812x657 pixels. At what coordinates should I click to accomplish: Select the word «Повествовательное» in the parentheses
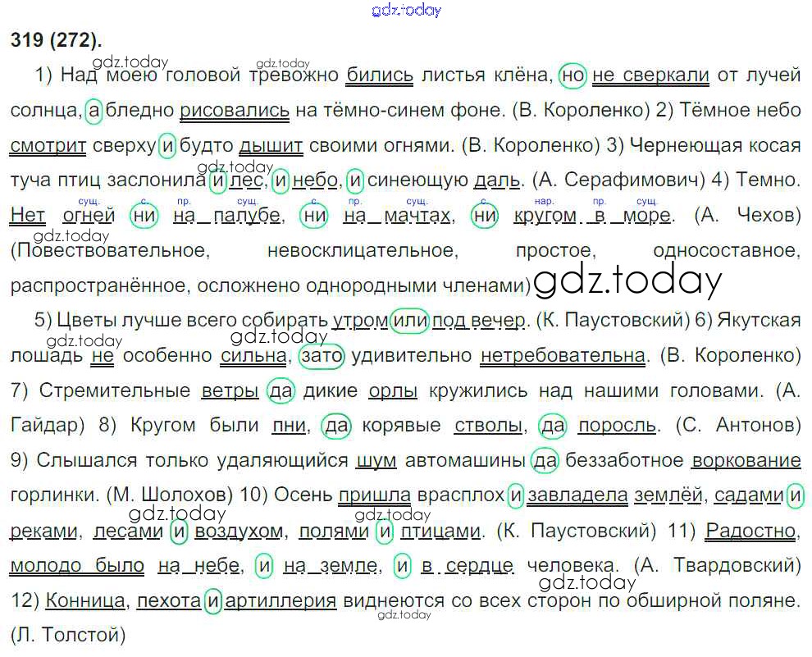tap(111, 251)
